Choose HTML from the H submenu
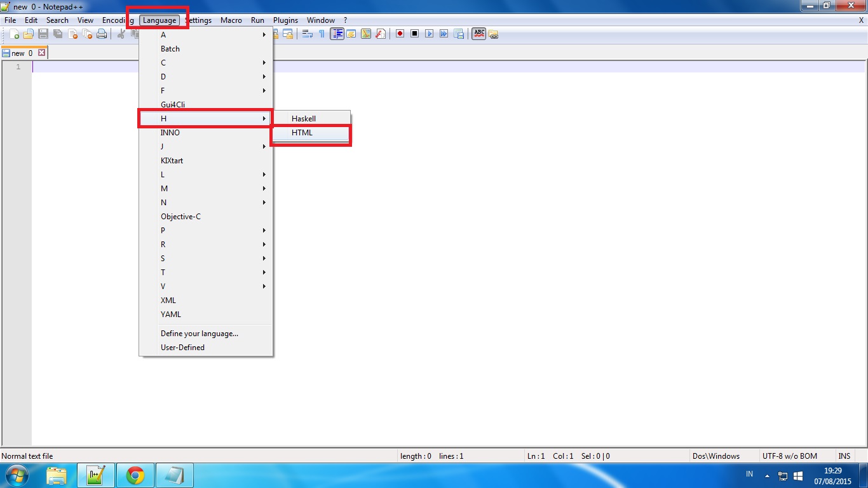The image size is (868, 488). click(311, 133)
